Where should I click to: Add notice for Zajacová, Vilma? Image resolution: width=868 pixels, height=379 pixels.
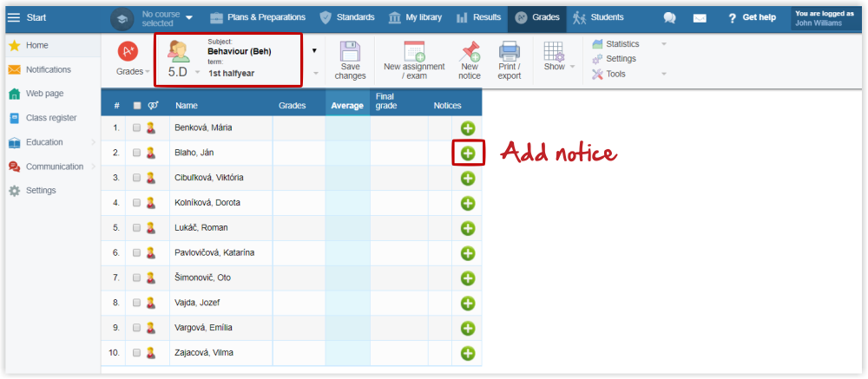468,353
